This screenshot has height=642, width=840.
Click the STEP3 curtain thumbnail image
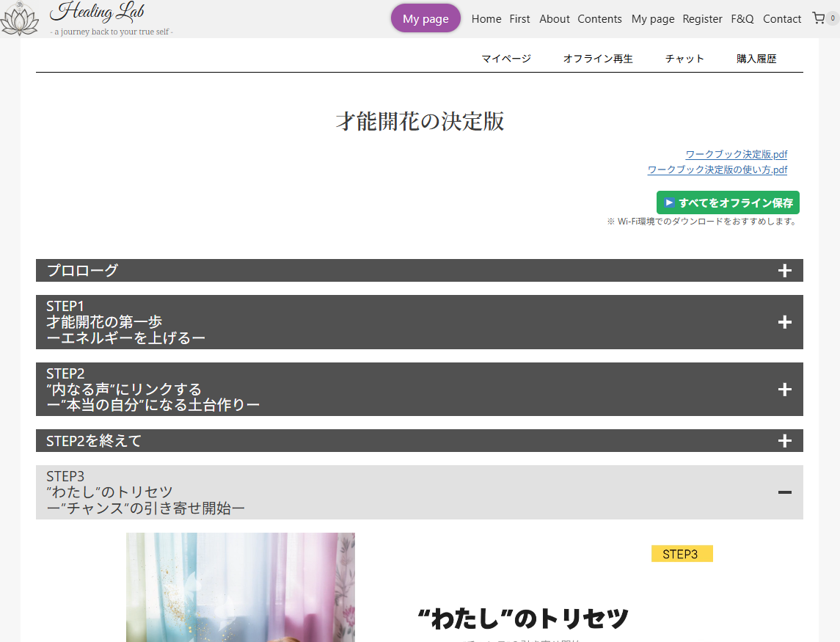240,587
